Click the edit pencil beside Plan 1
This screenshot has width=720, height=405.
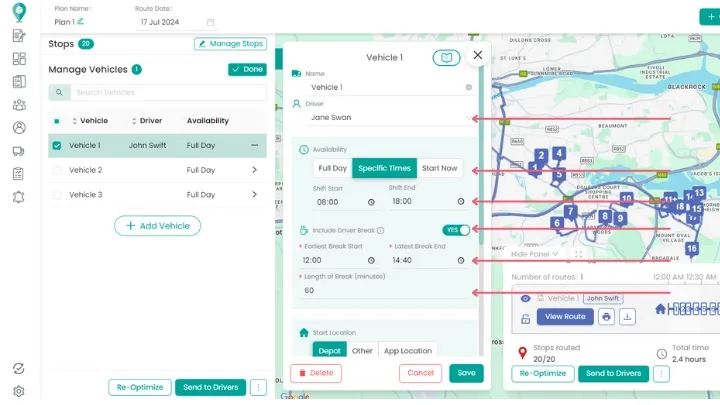tap(81, 21)
